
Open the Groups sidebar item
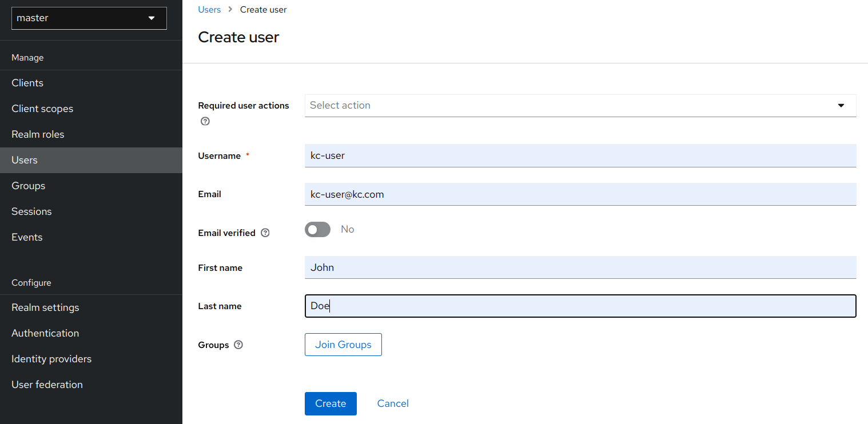(x=28, y=186)
